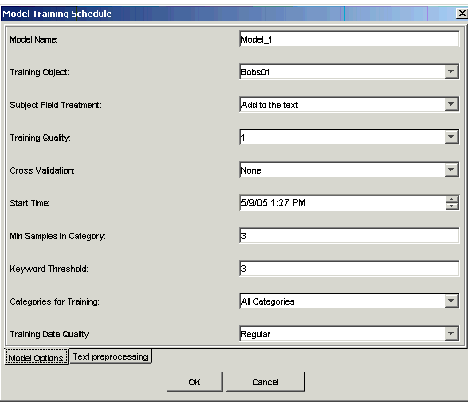Dismiss the dialog with Cancel button

265,382
